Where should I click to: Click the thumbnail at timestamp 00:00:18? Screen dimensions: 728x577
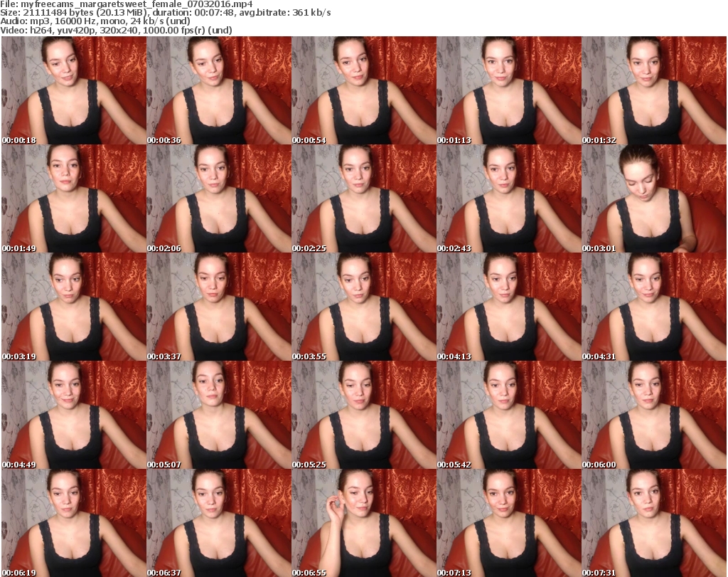74,90
